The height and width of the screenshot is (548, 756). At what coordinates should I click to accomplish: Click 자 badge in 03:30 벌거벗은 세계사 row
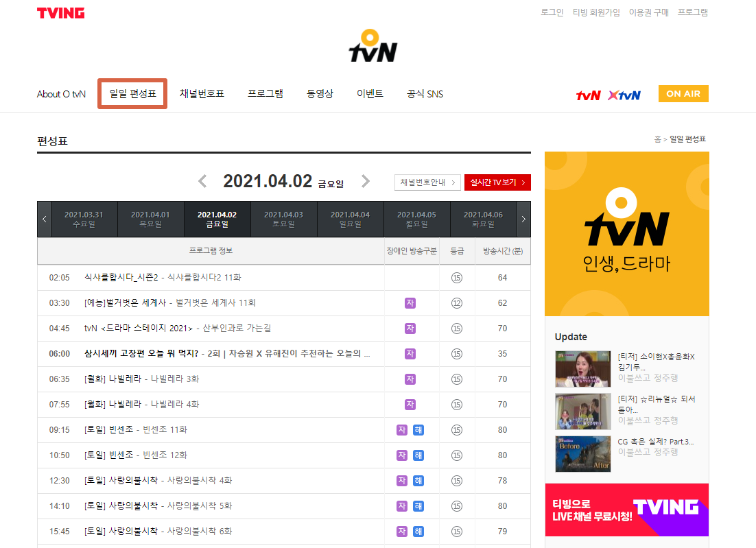tap(410, 302)
